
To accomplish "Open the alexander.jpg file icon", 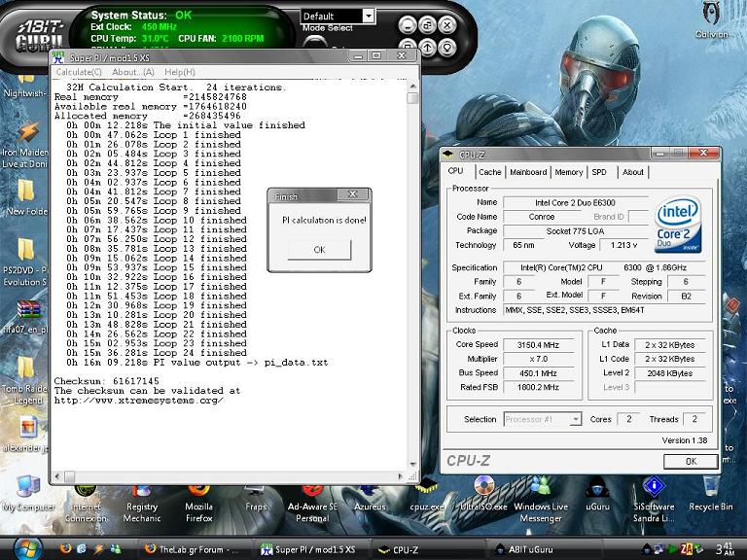I will click(26, 435).
